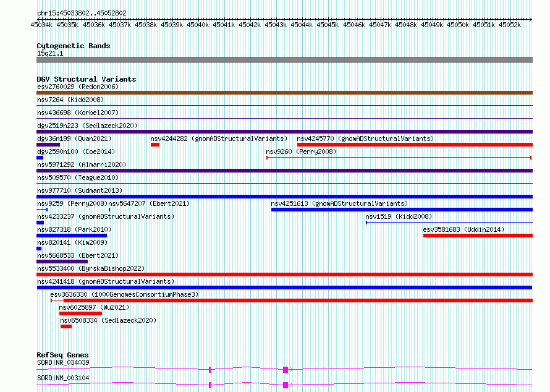The width and height of the screenshot is (550, 392).
Task: Click the small red nsv4244282 bar
Action: (155, 145)
